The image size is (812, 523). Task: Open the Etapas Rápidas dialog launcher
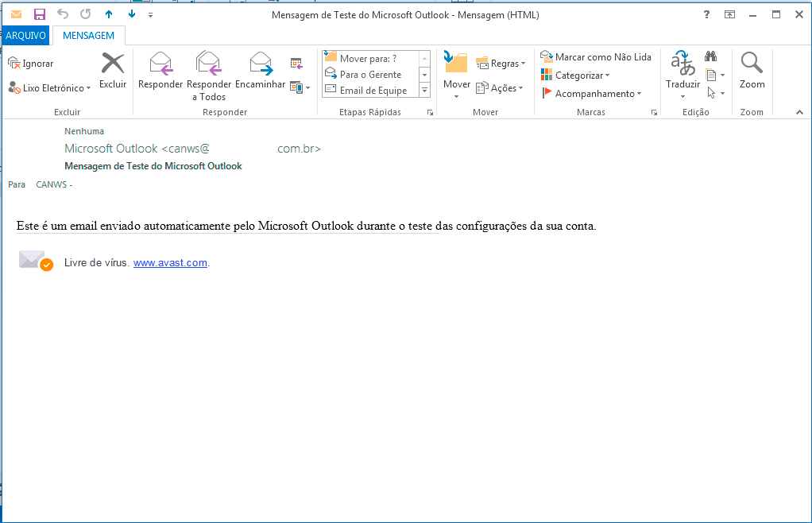(430, 112)
